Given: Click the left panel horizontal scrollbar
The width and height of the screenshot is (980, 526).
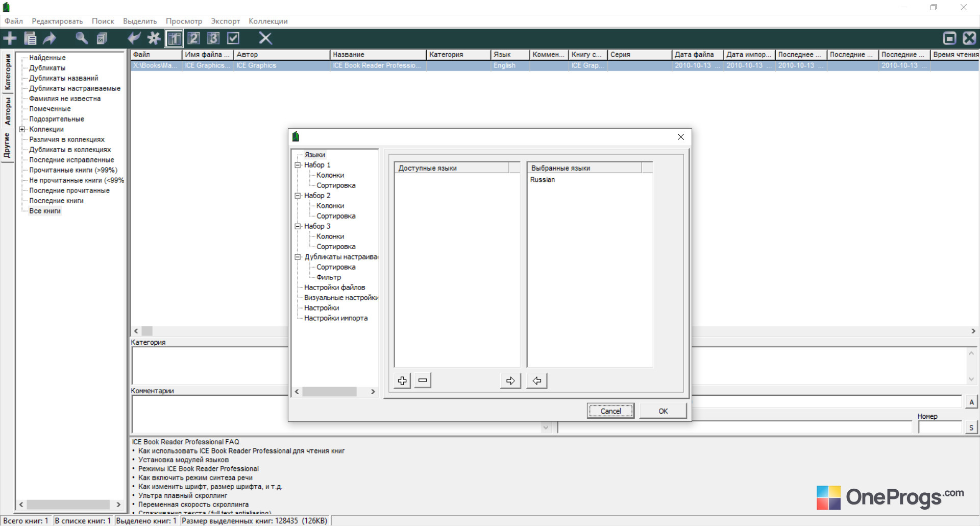Looking at the screenshot, I should (69, 505).
